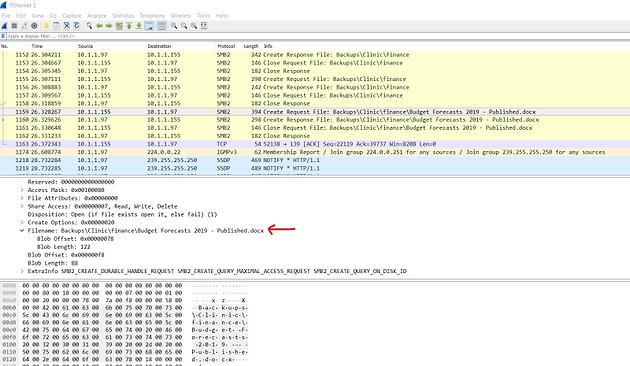Close the capture file icon

pyautogui.click(x=67, y=26)
